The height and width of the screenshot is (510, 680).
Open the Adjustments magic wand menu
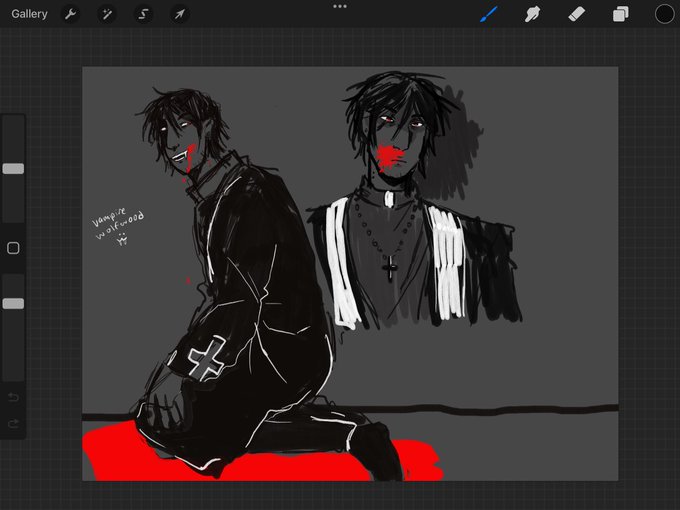[x=107, y=14]
